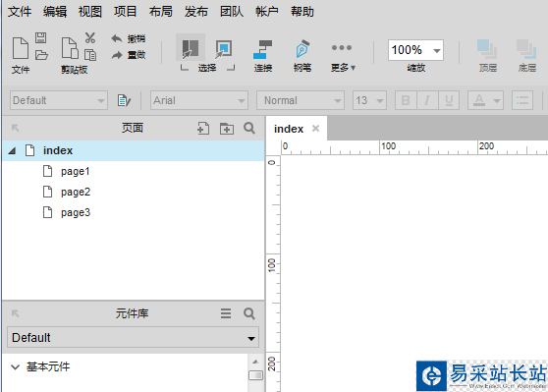Select the contained selection mode tool
Viewport: 548px width, 392px height.
223,49
